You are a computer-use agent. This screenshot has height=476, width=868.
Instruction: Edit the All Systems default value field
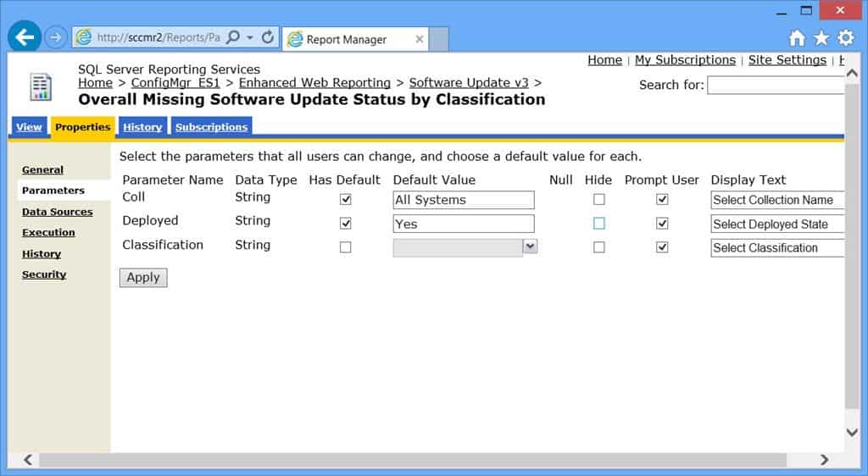pyautogui.click(x=464, y=200)
